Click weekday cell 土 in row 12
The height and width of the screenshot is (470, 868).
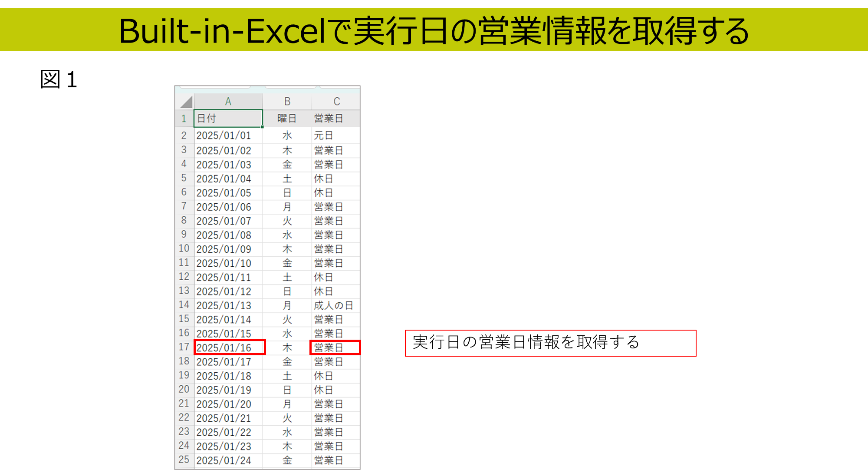287,277
